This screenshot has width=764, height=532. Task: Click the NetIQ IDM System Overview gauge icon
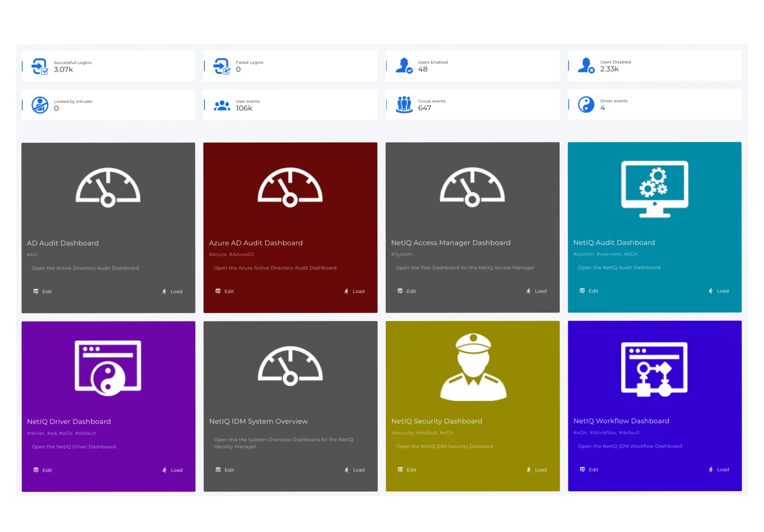point(290,366)
